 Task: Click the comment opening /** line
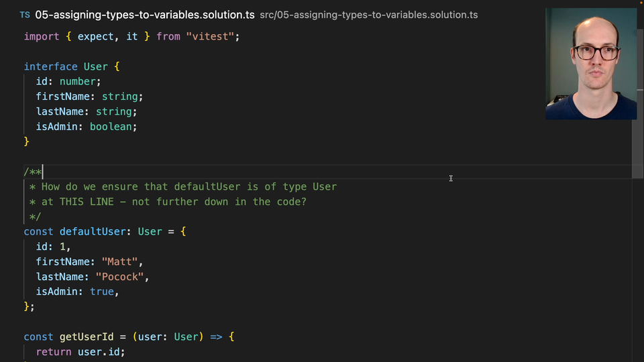[33, 172]
